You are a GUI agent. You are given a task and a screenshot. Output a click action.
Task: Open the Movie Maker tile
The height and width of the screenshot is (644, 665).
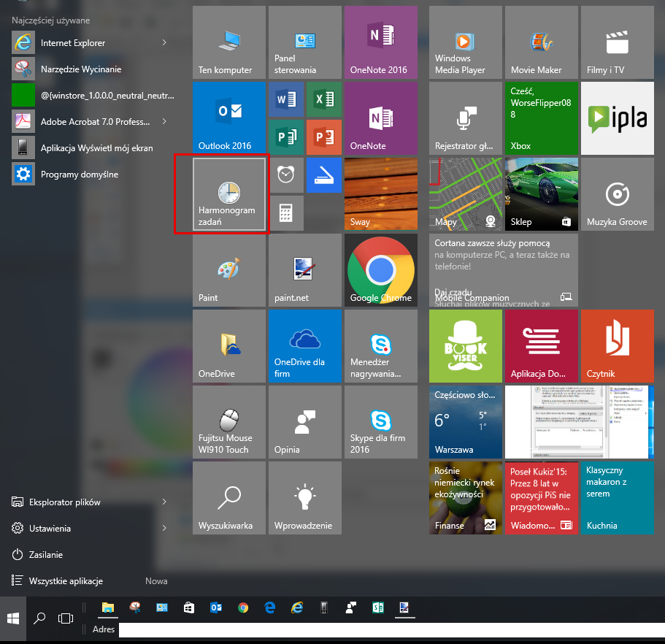pos(541,42)
